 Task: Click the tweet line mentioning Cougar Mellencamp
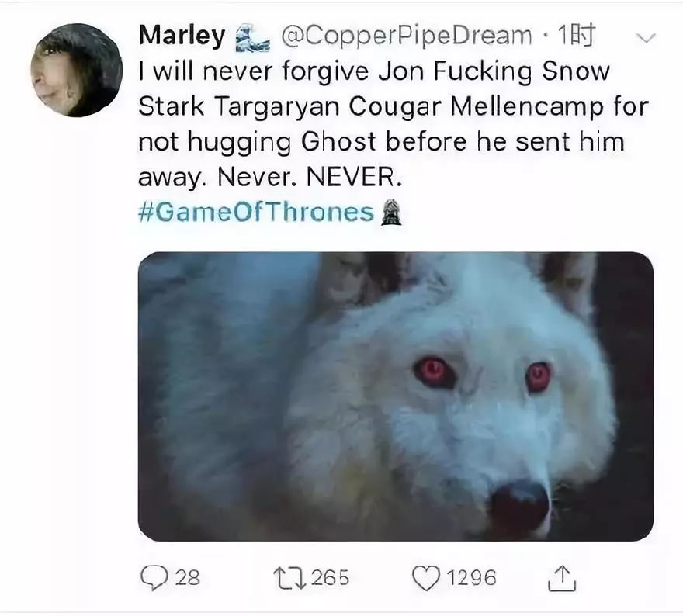click(393, 107)
